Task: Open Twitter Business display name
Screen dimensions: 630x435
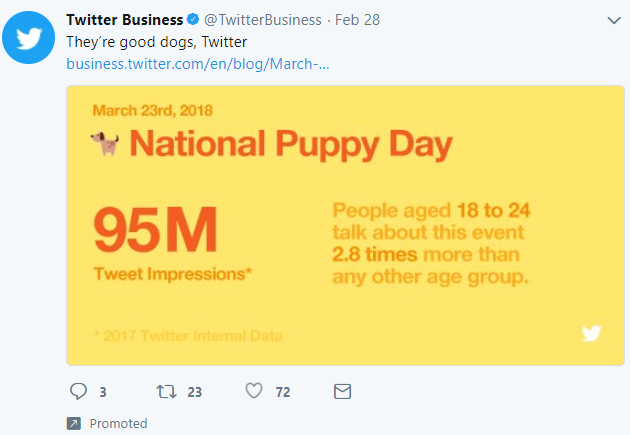Action: [x=125, y=20]
